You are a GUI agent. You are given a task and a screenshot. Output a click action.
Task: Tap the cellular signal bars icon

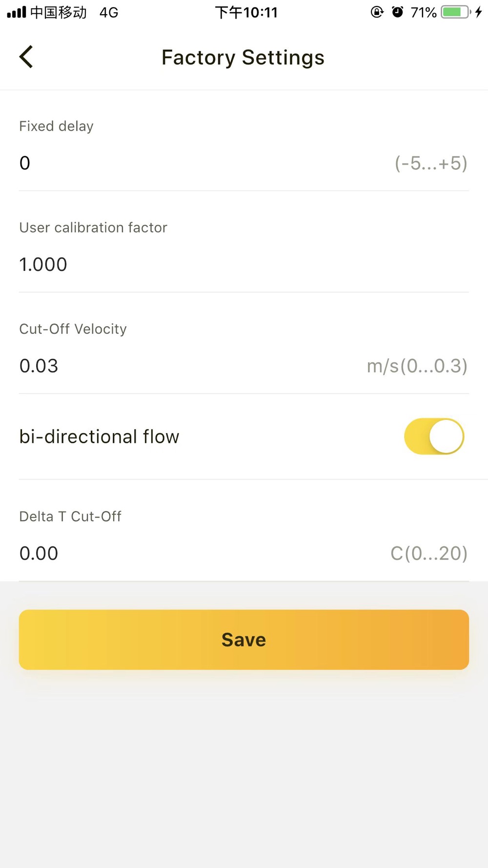pyautogui.click(x=17, y=12)
